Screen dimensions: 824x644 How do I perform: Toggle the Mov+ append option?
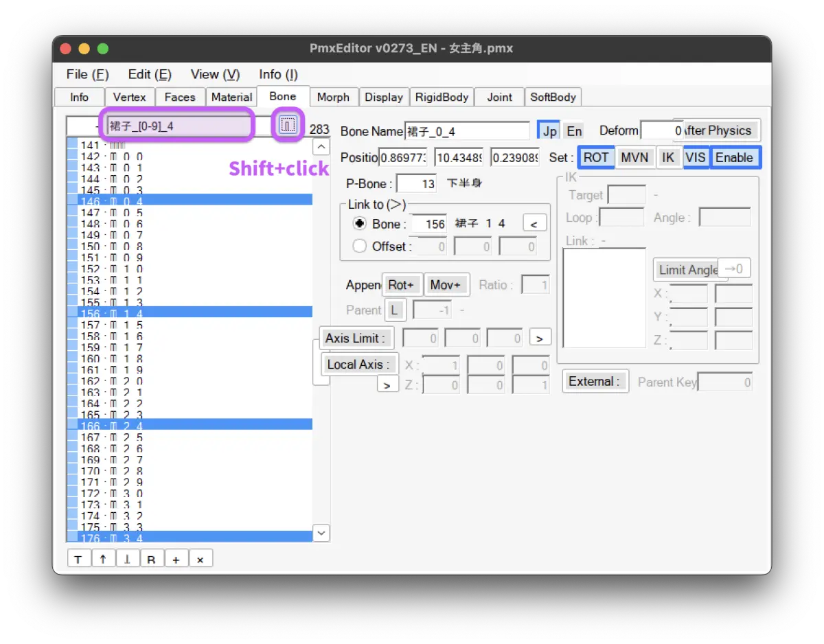pos(446,285)
